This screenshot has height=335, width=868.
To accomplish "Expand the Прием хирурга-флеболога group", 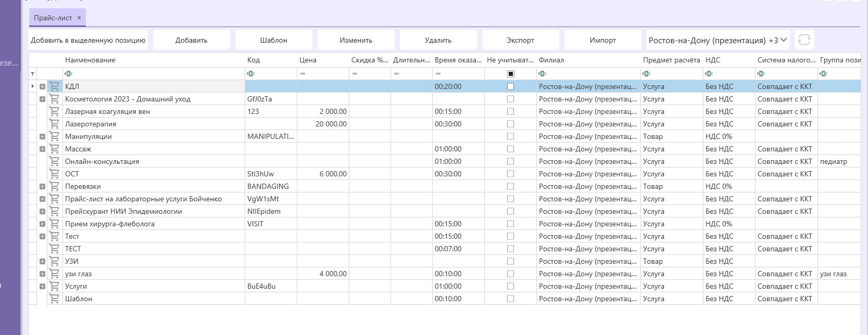I will point(42,224).
